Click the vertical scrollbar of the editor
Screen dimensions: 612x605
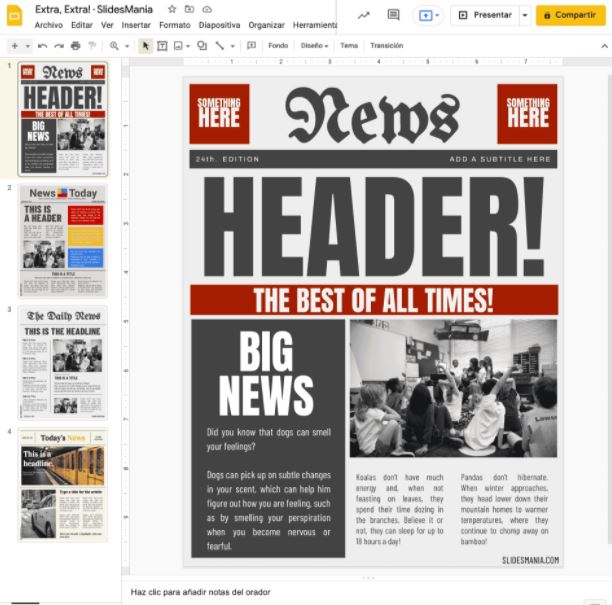pos(609,308)
